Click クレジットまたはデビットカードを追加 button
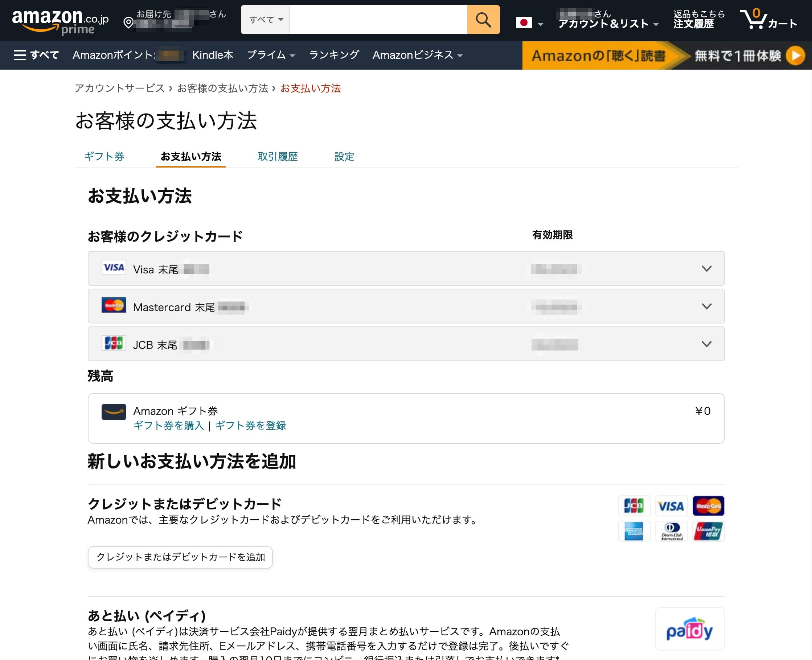Screen dimensions: 812x660 (x=180, y=557)
